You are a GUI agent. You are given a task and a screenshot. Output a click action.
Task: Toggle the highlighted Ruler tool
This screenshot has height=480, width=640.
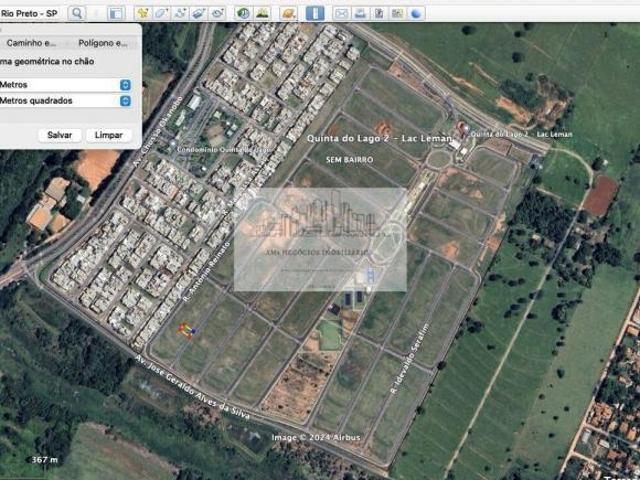tap(315, 13)
